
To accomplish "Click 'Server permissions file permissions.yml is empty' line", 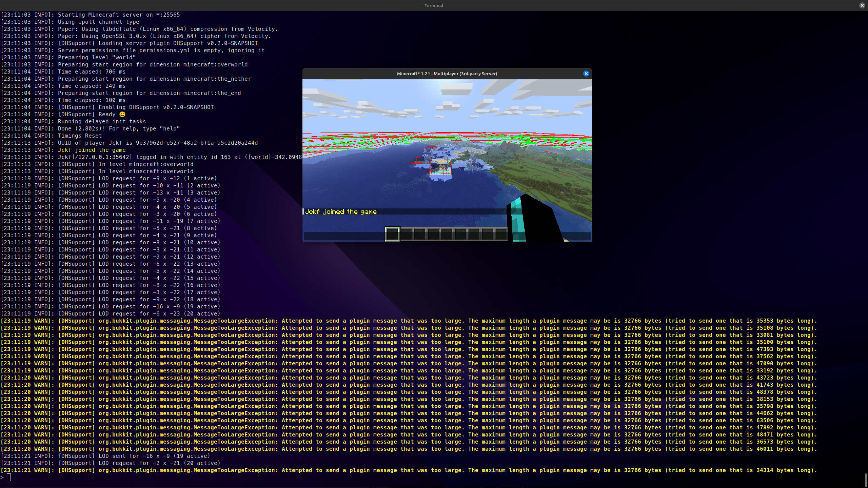I will tap(133, 50).
